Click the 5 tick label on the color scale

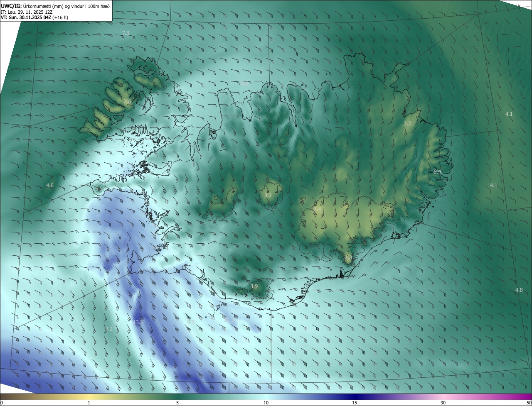point(177,403)
